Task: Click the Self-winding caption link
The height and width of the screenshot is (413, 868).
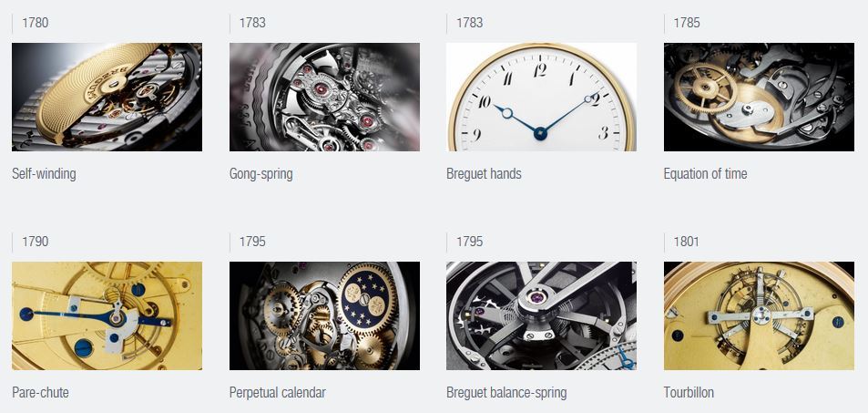Action: pos(44,174)
